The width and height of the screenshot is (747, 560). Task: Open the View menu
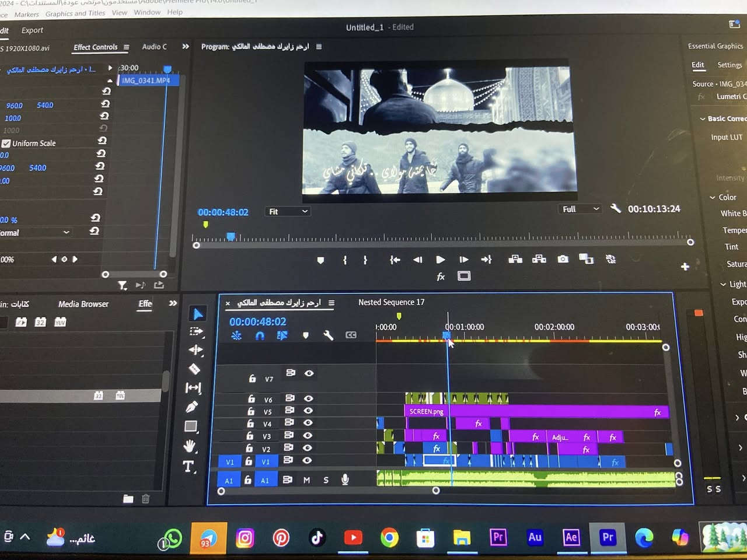point(119,13)
